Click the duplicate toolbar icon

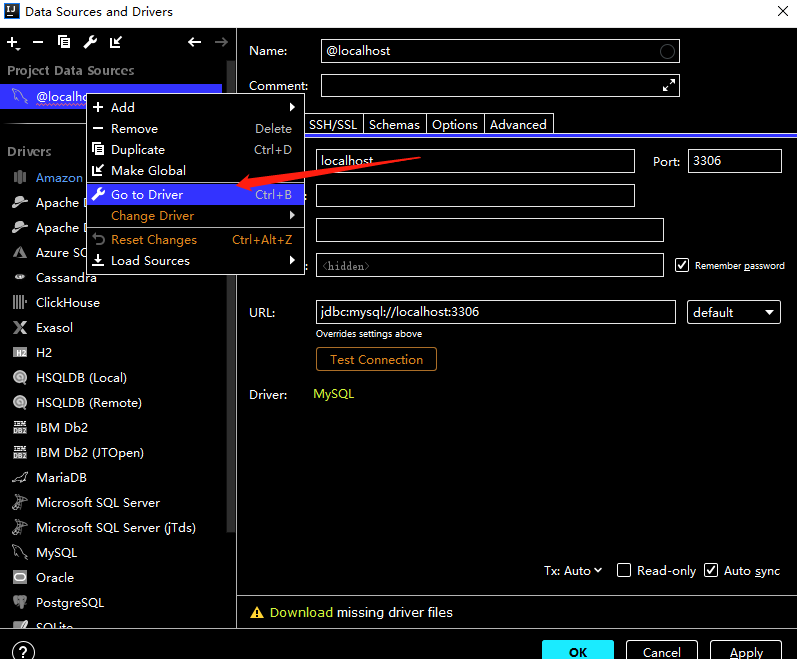[64, 42]
